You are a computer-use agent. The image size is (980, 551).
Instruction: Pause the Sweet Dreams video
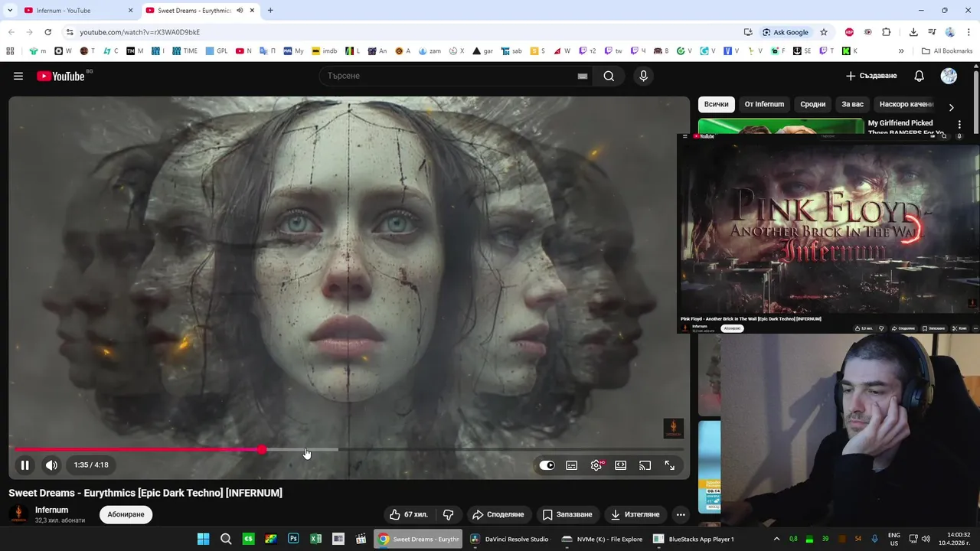click(x=24, y=465)
